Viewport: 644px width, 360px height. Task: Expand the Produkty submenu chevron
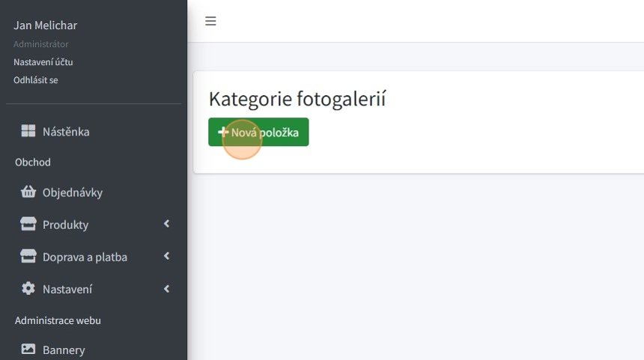pos(166,224)
